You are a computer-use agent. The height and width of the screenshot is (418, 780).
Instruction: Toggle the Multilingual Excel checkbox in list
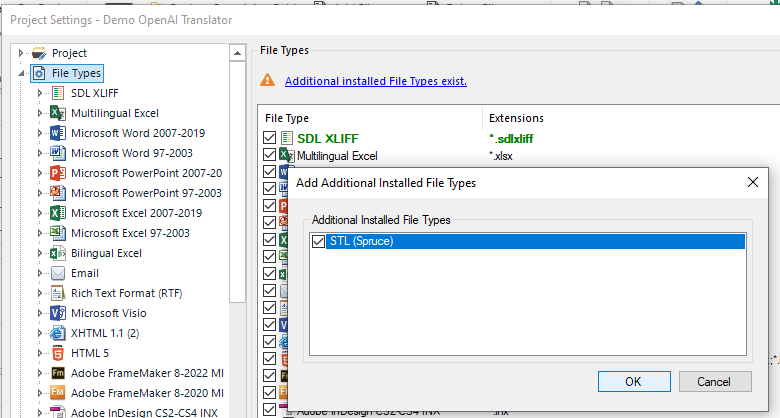tap(270, 155)
